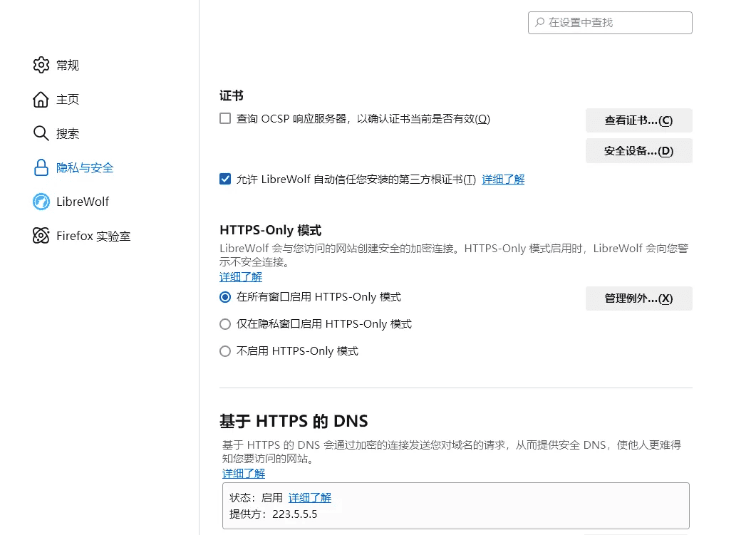
Task: Click the house icon for 主页
Action: (x=41, y=99)
